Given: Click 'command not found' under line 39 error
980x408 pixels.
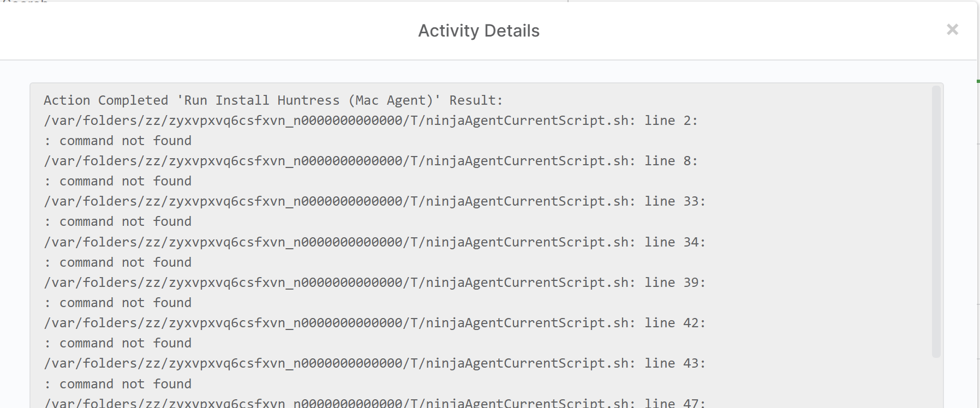Looking at the screenshot, I should tap(125, 303).
